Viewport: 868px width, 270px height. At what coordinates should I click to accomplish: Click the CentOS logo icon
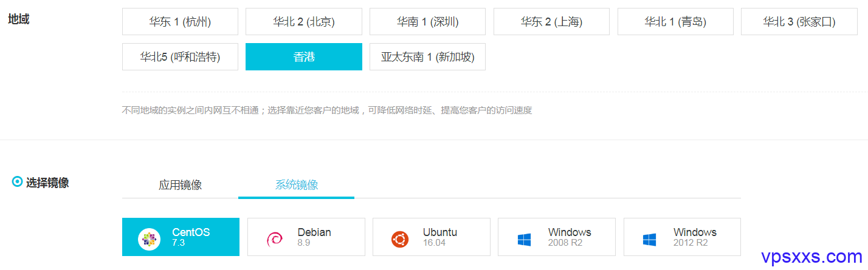click(x=149, y=239)
